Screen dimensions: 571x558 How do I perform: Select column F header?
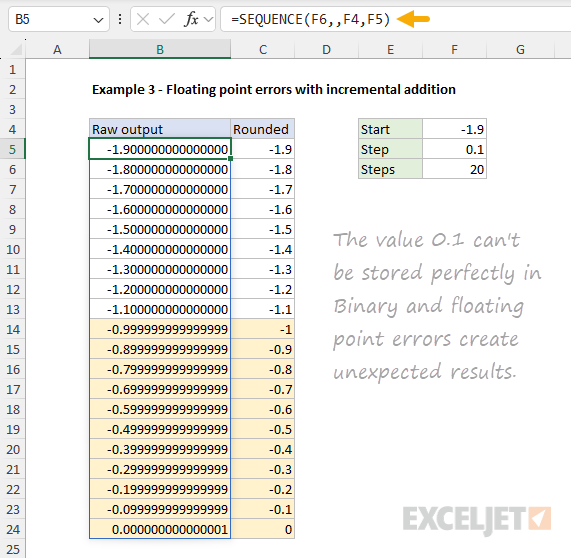(454, 50)
